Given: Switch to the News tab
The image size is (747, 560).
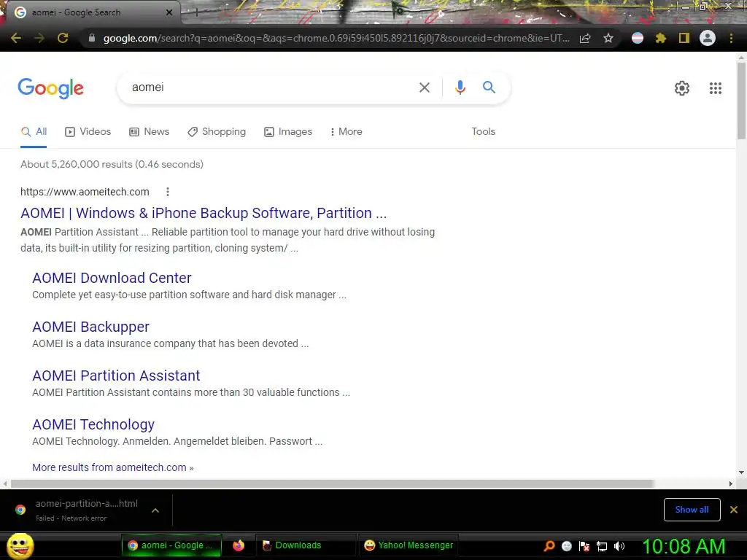Looking at the screenshot, I should click(x=149, y=132).
